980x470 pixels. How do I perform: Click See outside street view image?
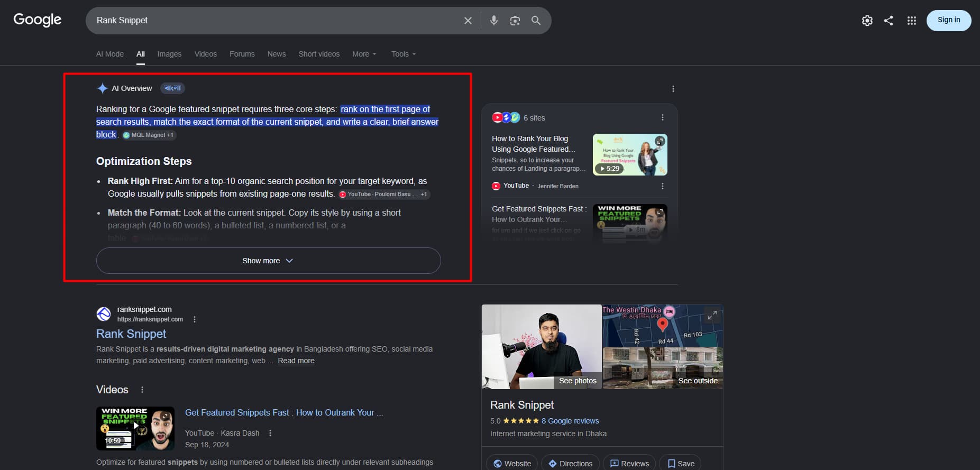(x=663, y=368)
